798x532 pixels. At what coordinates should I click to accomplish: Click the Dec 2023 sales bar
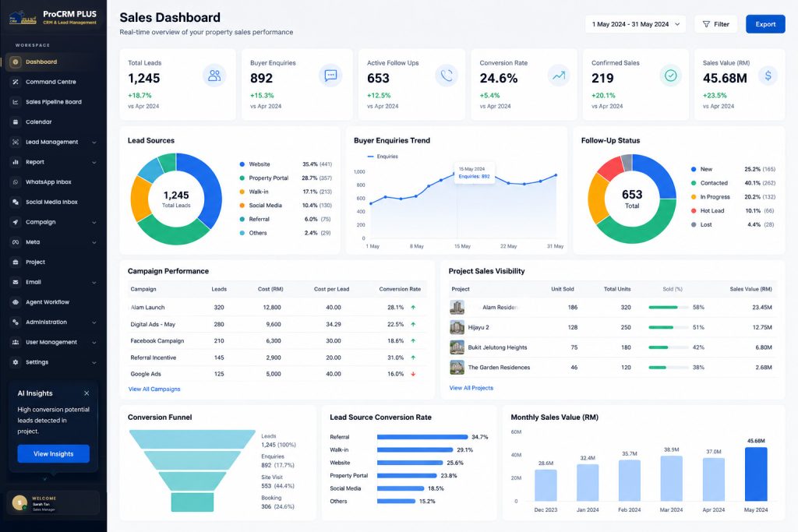click(546, 485)
